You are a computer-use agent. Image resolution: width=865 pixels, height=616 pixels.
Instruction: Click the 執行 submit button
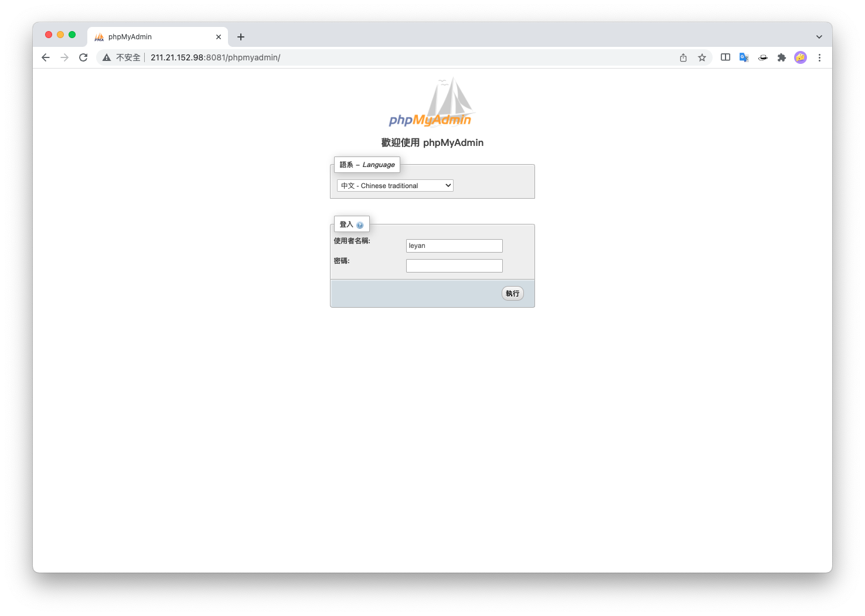click(513, 294)
